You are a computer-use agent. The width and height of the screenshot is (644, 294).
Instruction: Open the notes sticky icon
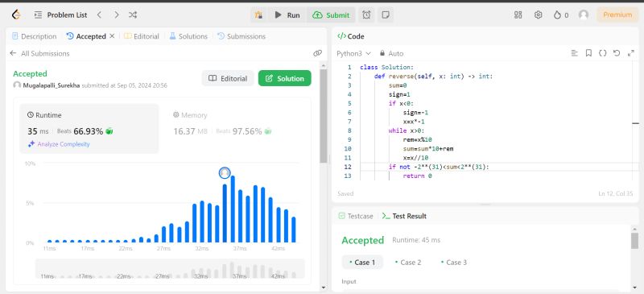386,15
